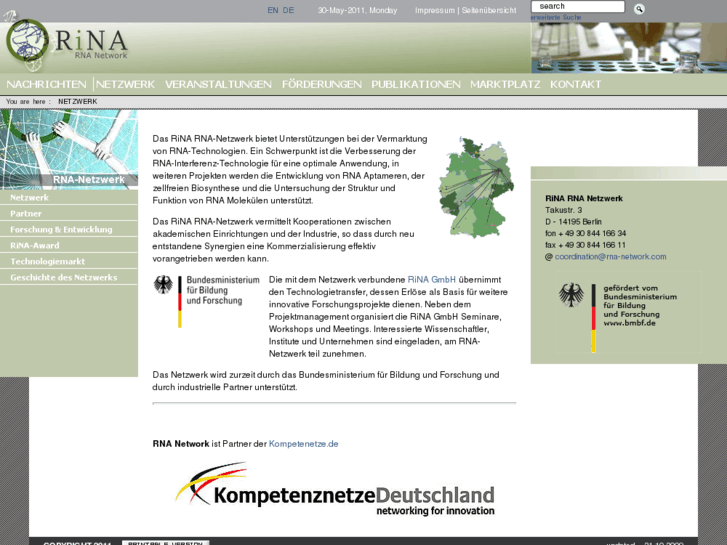The height and width of the screenshot is (545, 727).
Task: Open the FÖRDERUNGEN menu
Action: 322,84
